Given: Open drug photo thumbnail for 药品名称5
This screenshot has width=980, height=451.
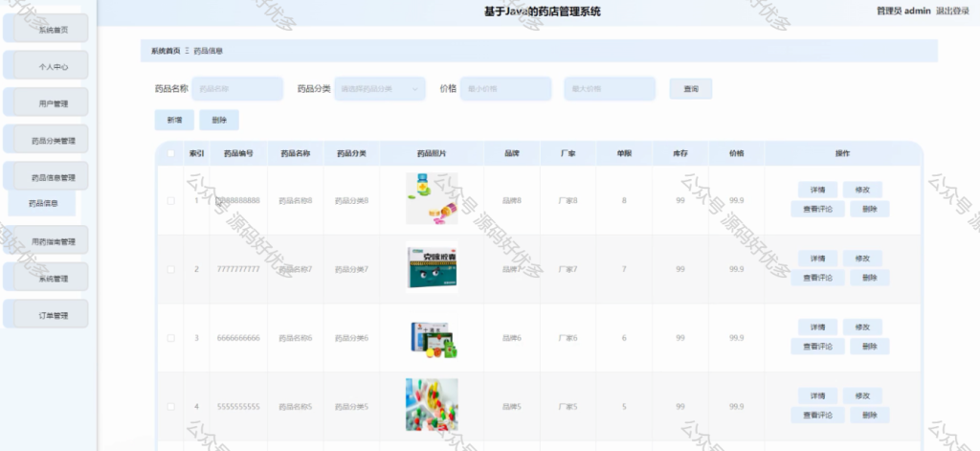Looking at the screenshot, I should coord(432,405).
